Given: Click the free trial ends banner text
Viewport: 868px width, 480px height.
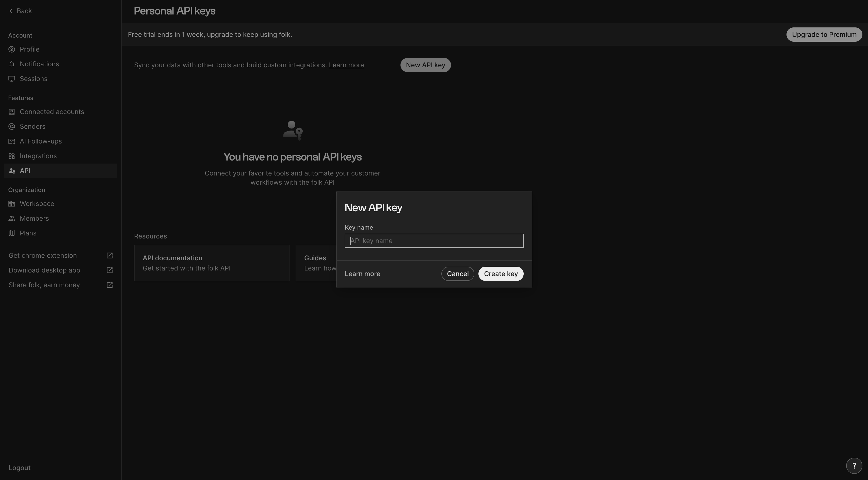Looking at the screenshot, I should 210,34.
